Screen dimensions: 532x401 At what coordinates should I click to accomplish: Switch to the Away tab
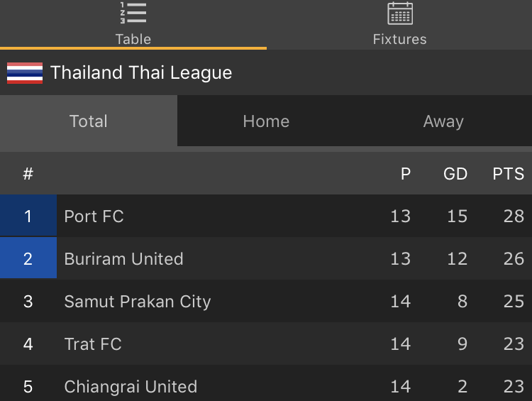[443, 121]
